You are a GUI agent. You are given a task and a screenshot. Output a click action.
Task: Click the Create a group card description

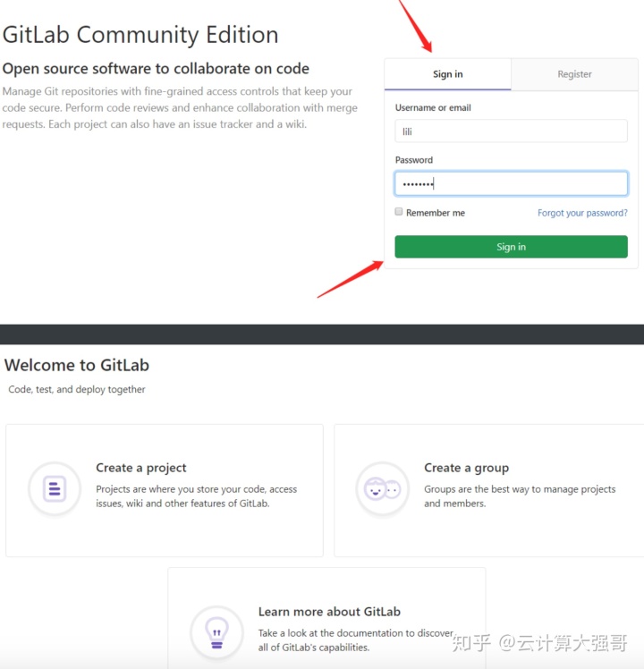(520, 496)
